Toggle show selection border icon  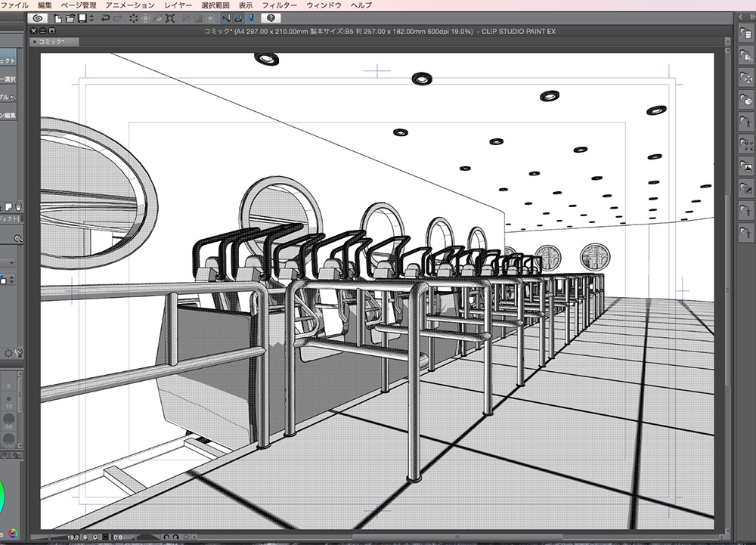click(x=210, y=18)
